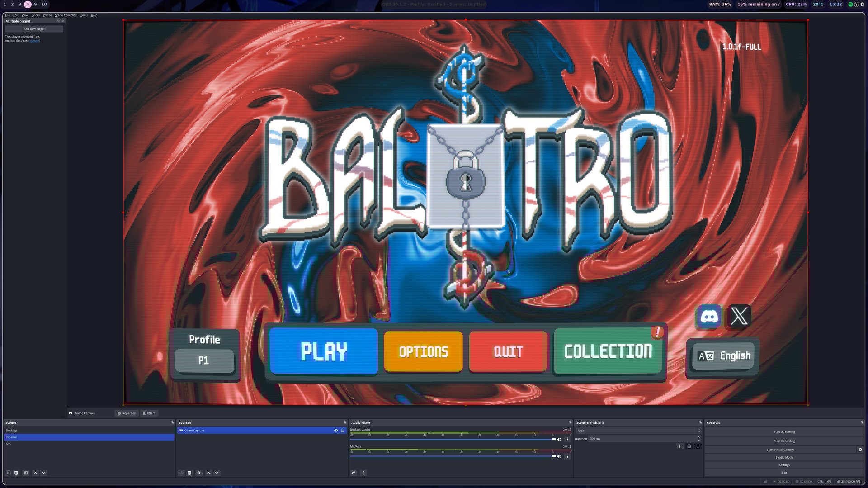Screen dimensions: 868x488
Task: Add a new scene with the plus icon
Action: [x=8, y=473]
